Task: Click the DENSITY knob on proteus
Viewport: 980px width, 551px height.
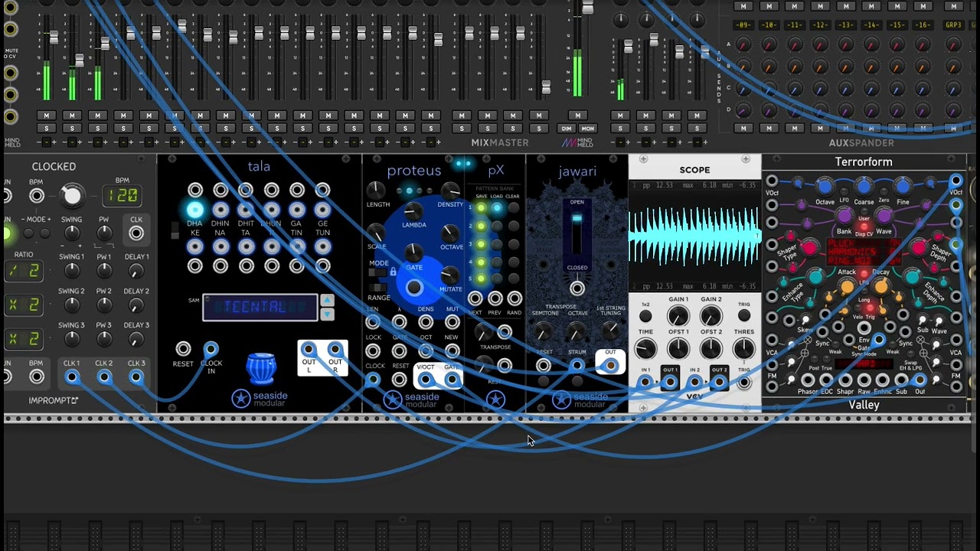Action: pos(451,191)
